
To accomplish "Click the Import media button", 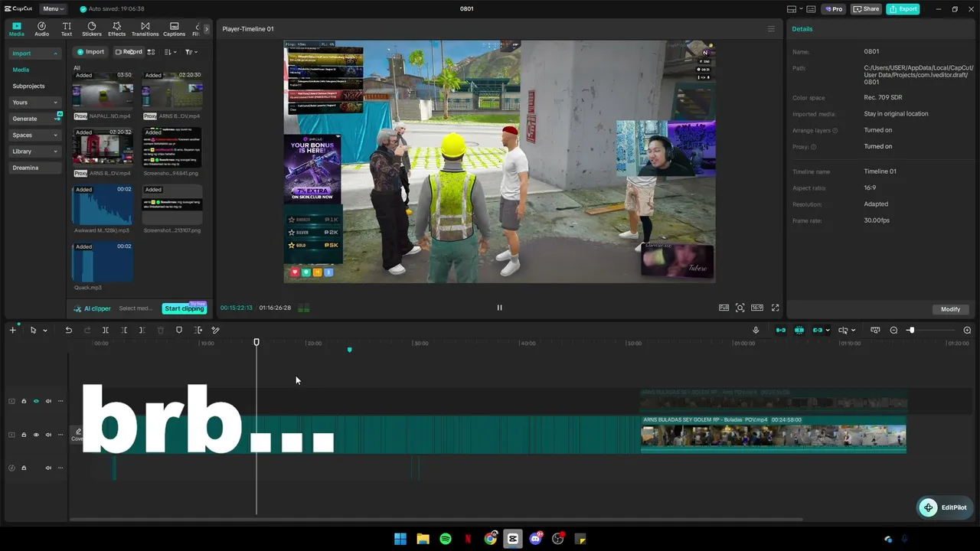I will [x=90, y=52].
